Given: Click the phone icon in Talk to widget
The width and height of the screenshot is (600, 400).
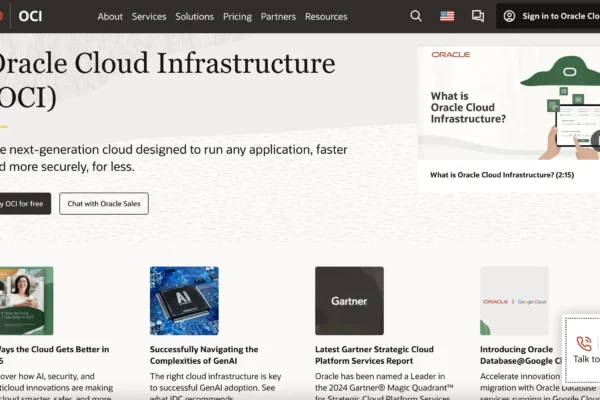Looking at the screenshot, I should tap(584, 343).
